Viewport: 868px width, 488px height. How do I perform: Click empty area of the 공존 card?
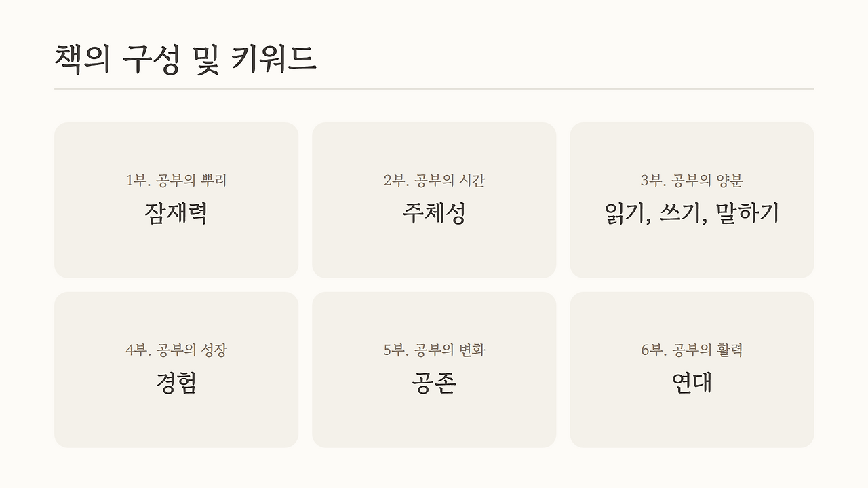[x=434, y=424]
